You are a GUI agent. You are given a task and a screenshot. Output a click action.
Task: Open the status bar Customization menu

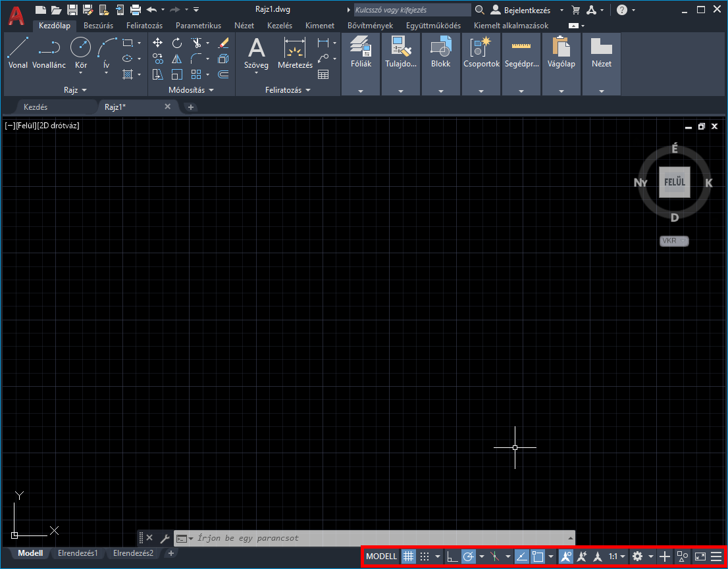(x=716, y=556)
